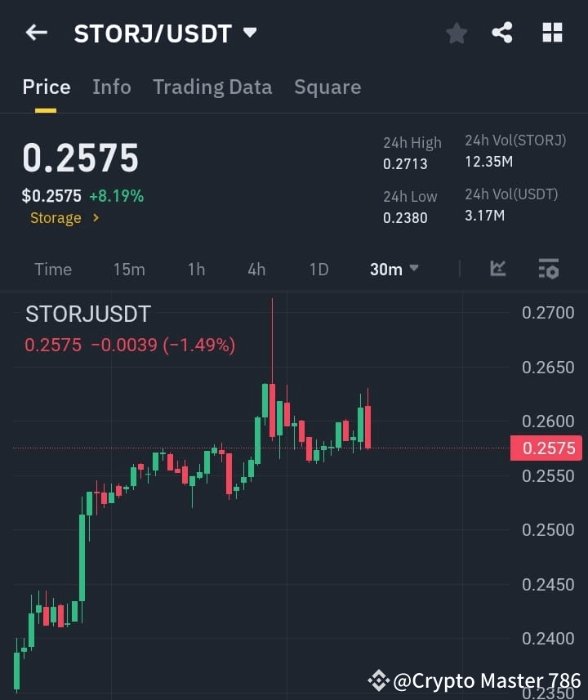The image size is (588, 700).
Task: Open chart indicator settings icon
Action: coord(548,269)
